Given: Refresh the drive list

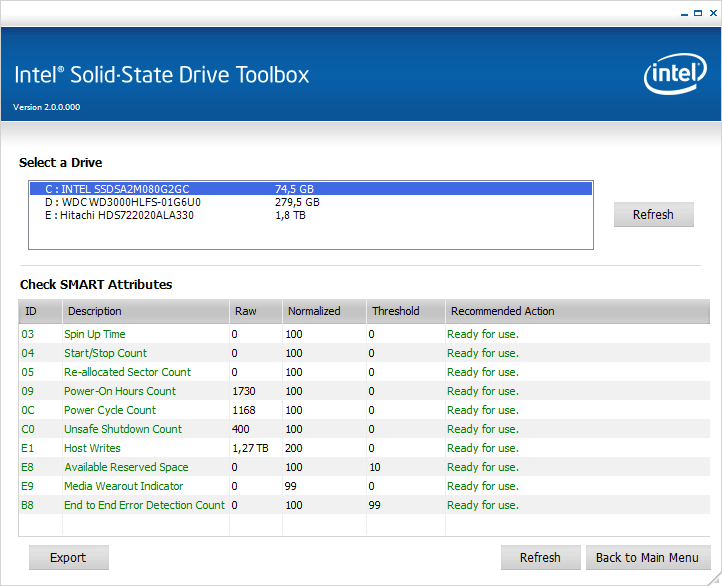Looking at the screenshot, I should click(x=653, y=215).
